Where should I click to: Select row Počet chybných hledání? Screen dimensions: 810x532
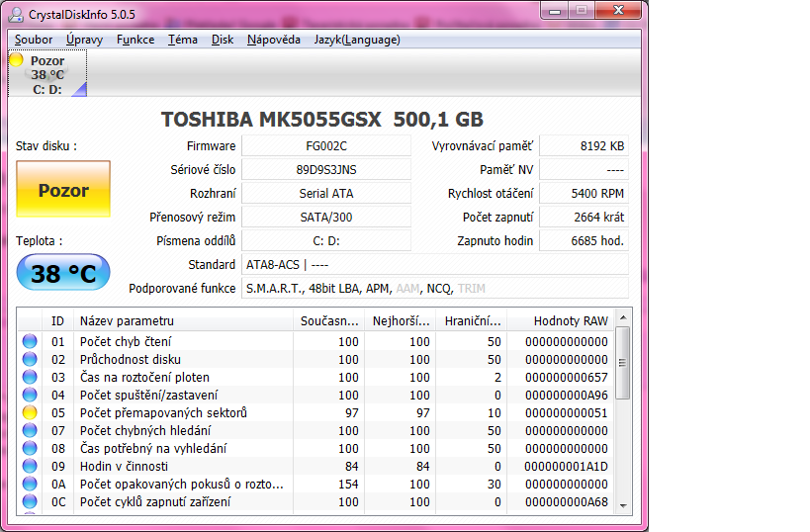point(316,430)
